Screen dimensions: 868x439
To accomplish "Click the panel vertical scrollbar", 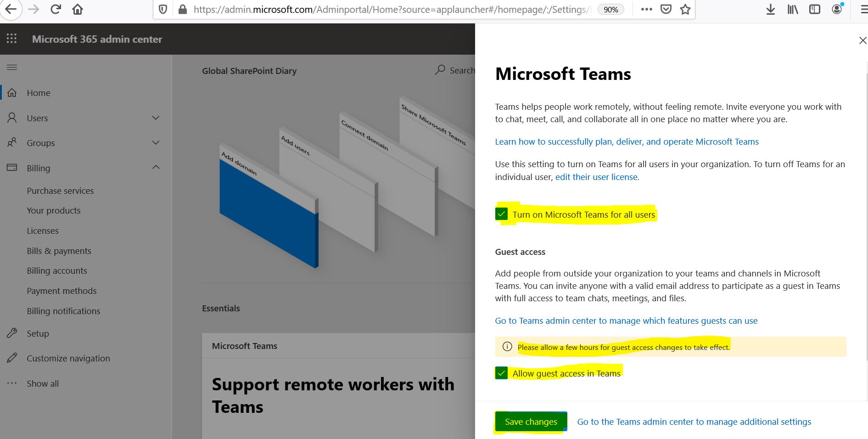I will click(866, 216).
